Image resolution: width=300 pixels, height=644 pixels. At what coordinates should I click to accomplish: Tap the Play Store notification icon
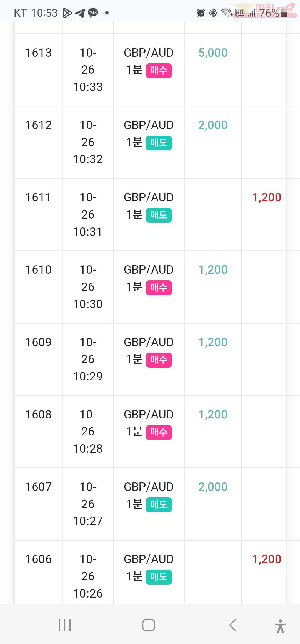[67, 13]
